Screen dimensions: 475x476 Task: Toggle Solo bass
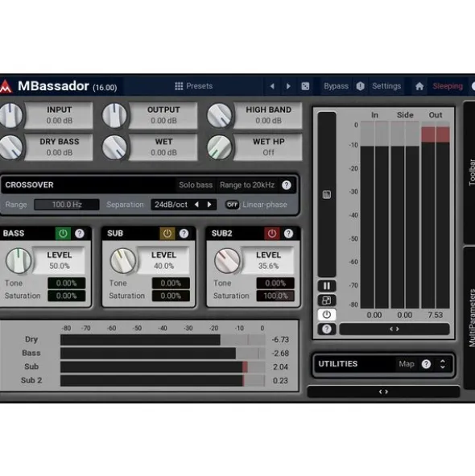196,185
